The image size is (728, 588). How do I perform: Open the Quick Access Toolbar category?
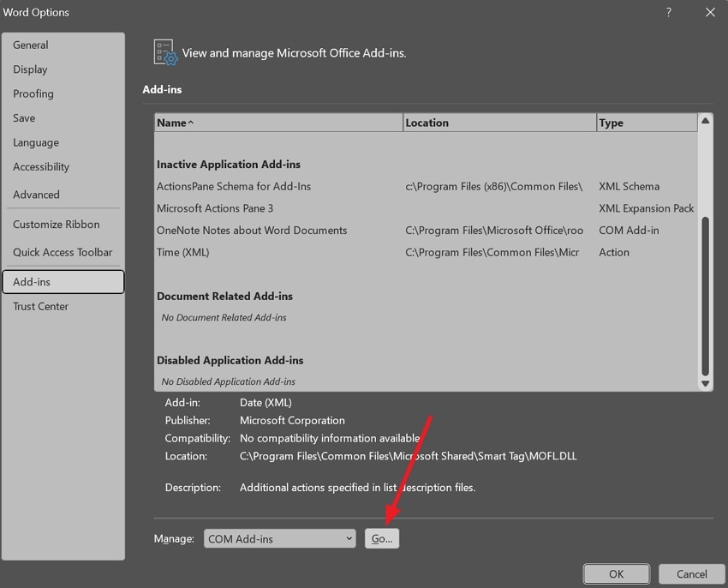[x=63, y=252]
